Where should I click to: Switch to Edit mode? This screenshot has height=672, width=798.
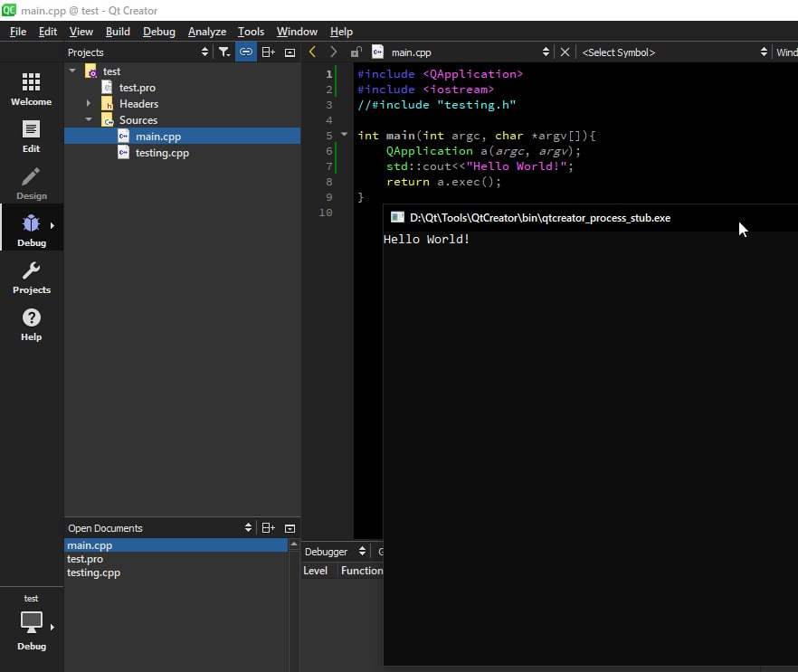[31, 137]
